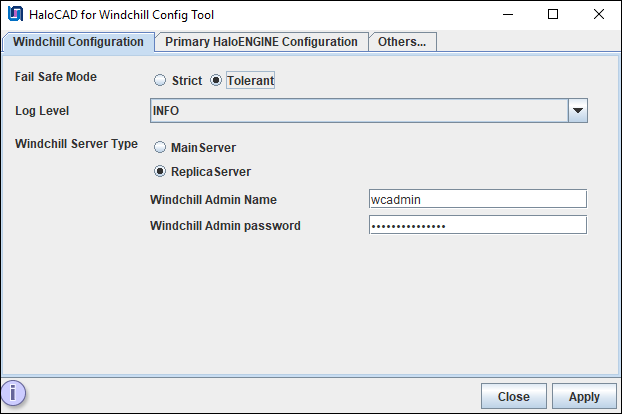Click the Log Level combo box showing INFO

[358, 110]
